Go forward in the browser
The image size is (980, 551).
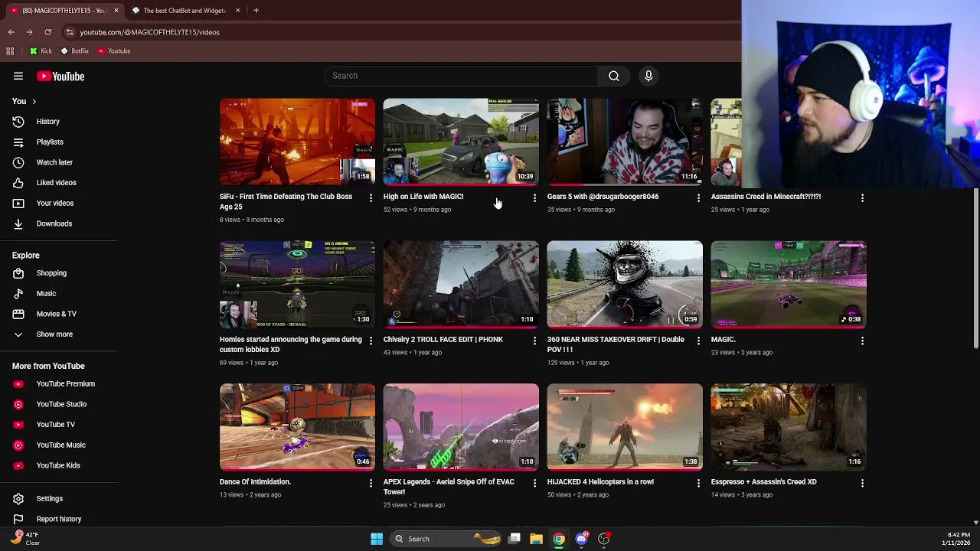point(29,32)
